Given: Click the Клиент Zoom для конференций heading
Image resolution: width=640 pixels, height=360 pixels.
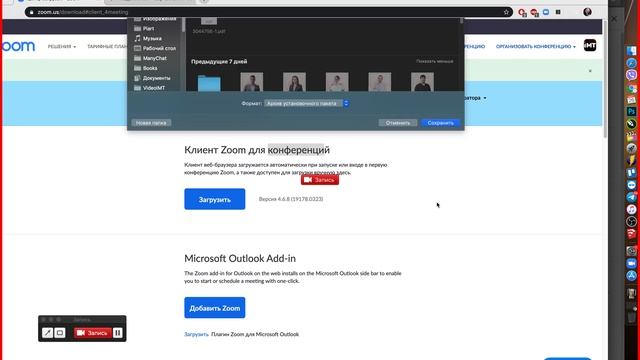Looking at the screenshot, I should tap(257, 150).
